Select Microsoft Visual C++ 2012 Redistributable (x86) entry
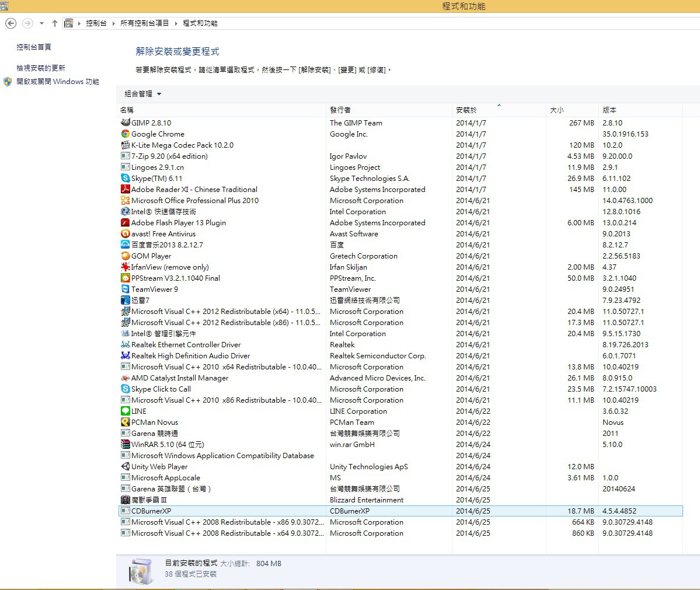This screenshot has height=590, width=700. tap(401, 322)
